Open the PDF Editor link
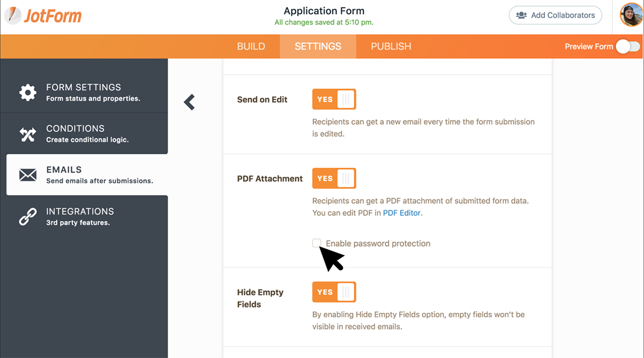Image resolution: width=644 pixels, height=358 pixels. 402,213
